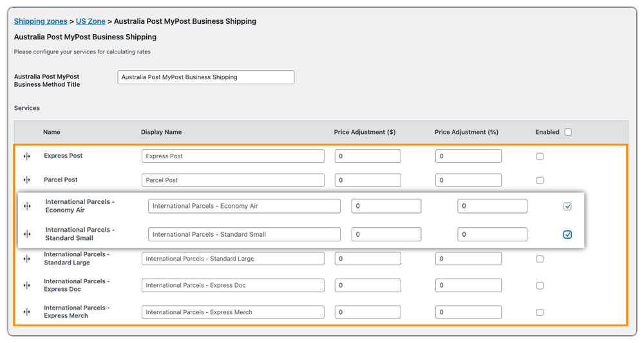Click drag handle for International Parcels Express Doc
Screen dimensions: 644x343
point(26,286)
